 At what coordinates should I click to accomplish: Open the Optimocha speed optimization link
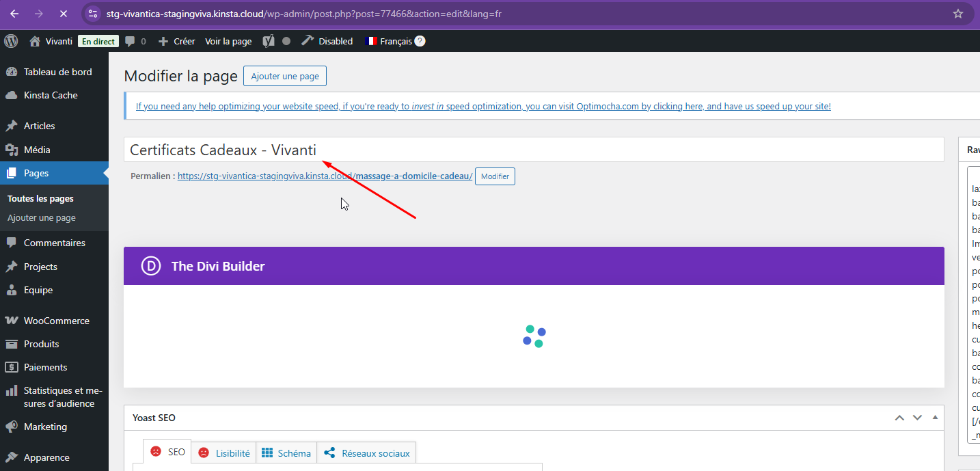483,106
